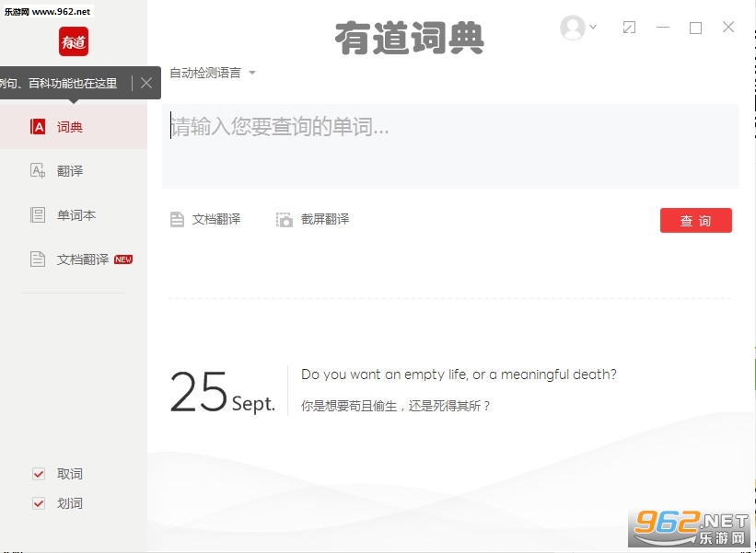Screen dimensions: 756x553
Task: Open the 文档翻译 sidebar tab with NEW badge
Action: 74,259
